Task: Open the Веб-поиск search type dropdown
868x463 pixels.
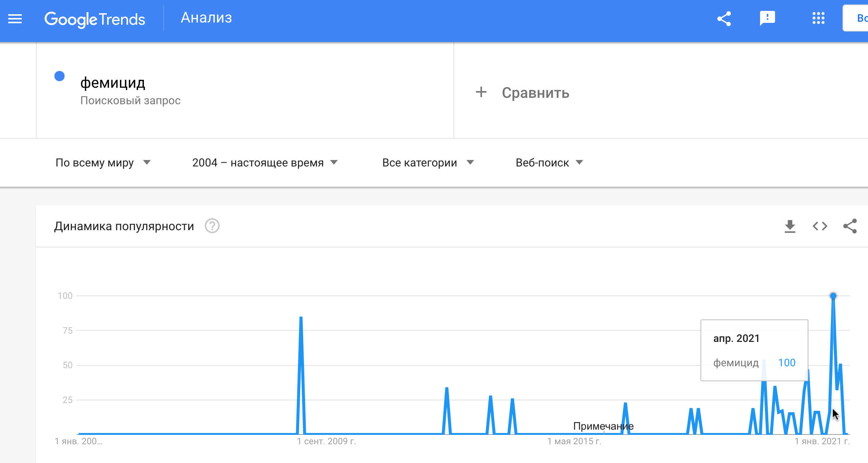Action: click(549, 163)
